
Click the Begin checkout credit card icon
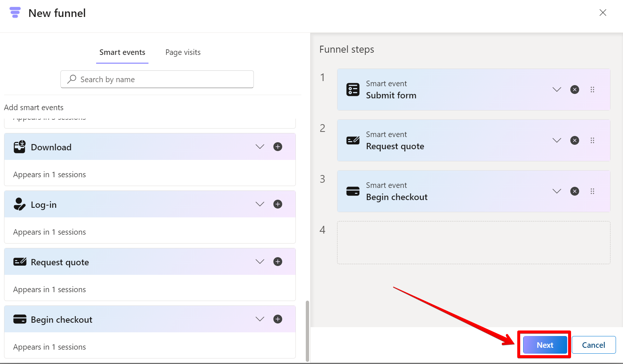[21, 319]
